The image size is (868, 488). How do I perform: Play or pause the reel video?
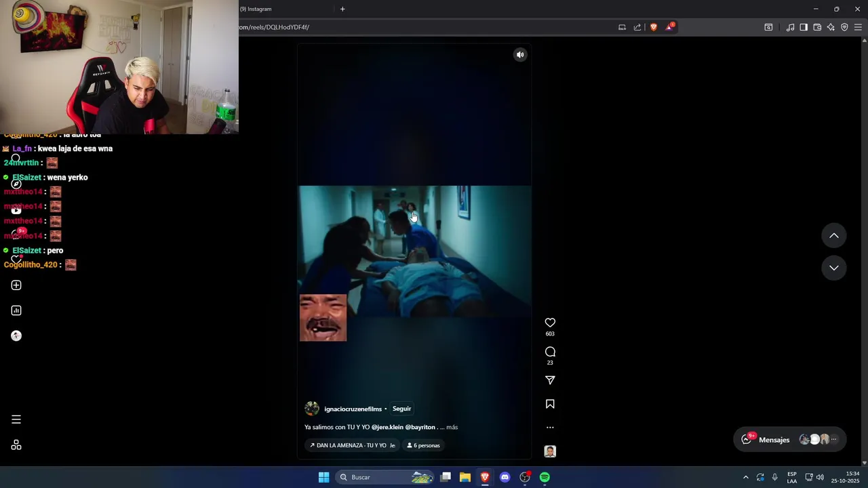[414, 251]
